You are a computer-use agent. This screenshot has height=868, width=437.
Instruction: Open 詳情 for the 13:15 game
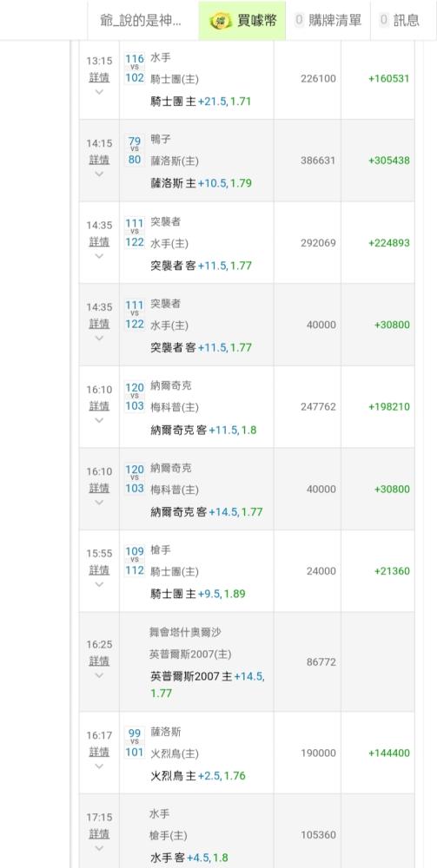[x=99, y=77]
